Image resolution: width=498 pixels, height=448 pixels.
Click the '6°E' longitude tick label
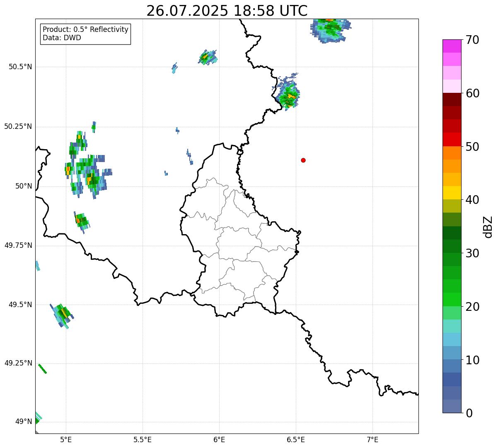pyautogui.click(x=219, y=439)
